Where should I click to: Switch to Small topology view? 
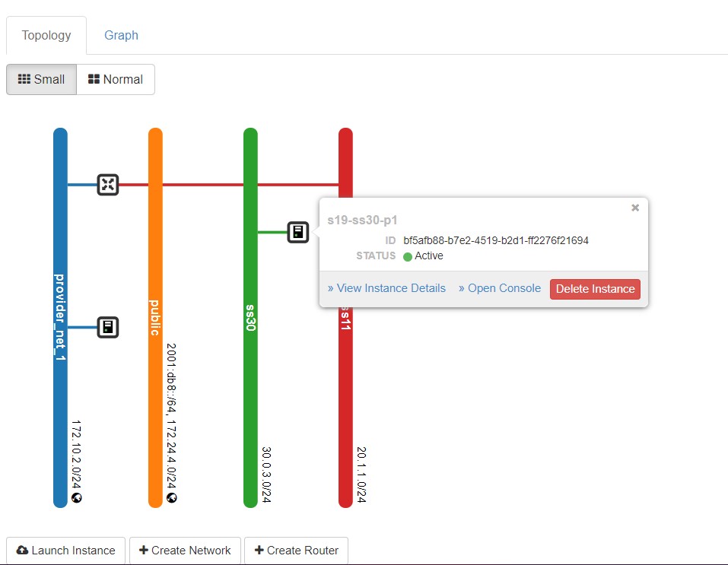[41, 79]
